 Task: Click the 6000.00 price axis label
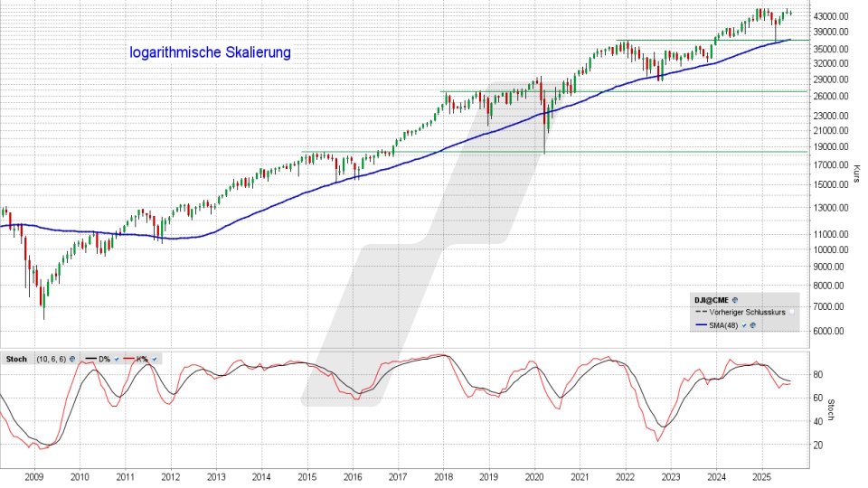[x=829, y=331]
